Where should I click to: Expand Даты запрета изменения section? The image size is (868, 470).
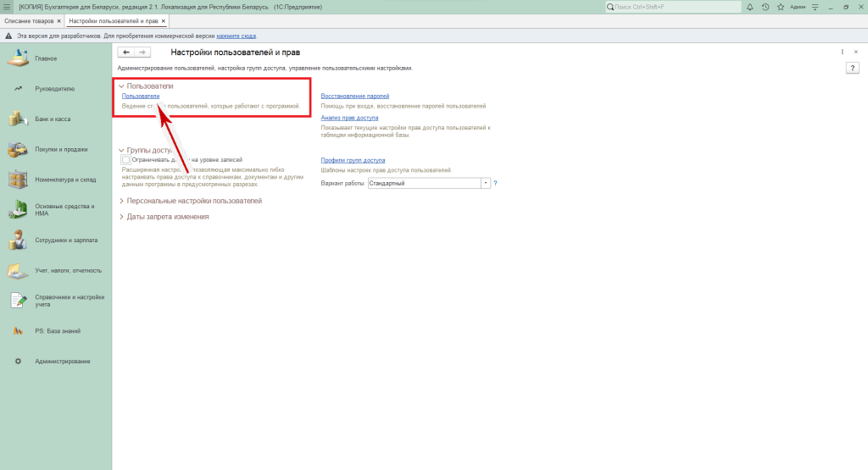(x=121, y=217)
